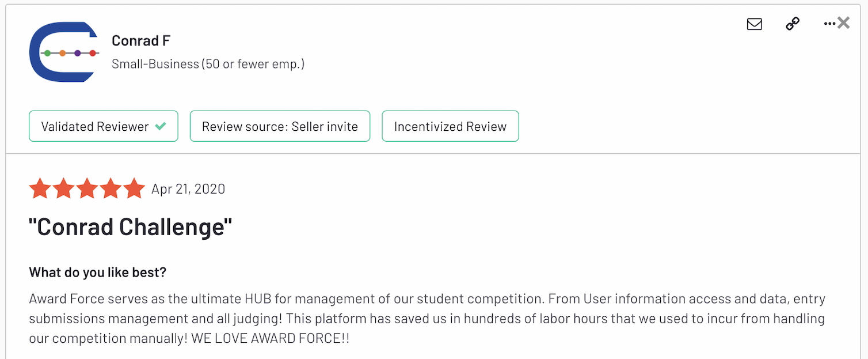This screenshot has width=868, height=359.
Task: Click the first rating star
Action: (40, 188)
